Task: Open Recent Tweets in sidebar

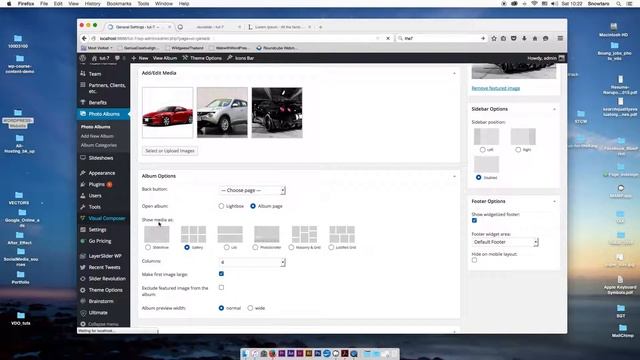Action: pyautogui.click(x=104, y=267)
